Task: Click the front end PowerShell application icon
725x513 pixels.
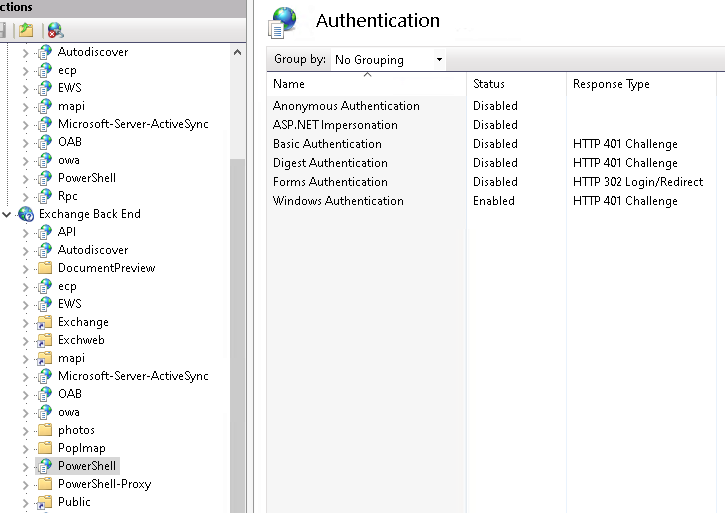Action: [x=45, y=178]
